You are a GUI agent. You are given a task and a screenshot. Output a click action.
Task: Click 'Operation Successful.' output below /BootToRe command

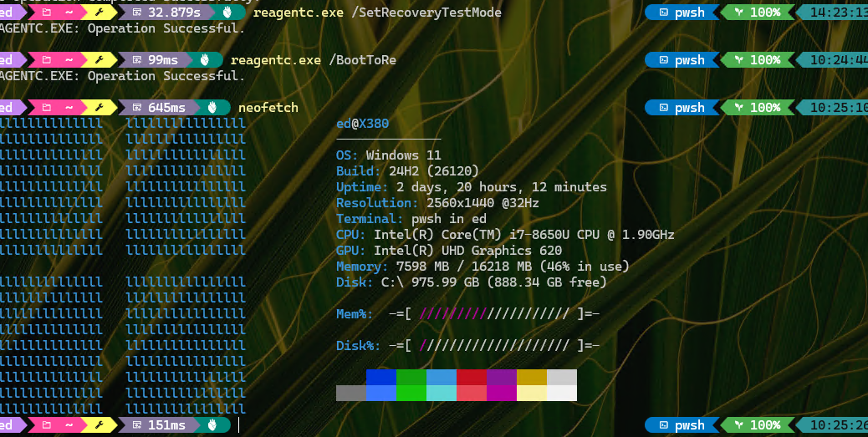[x=166, y=76]
